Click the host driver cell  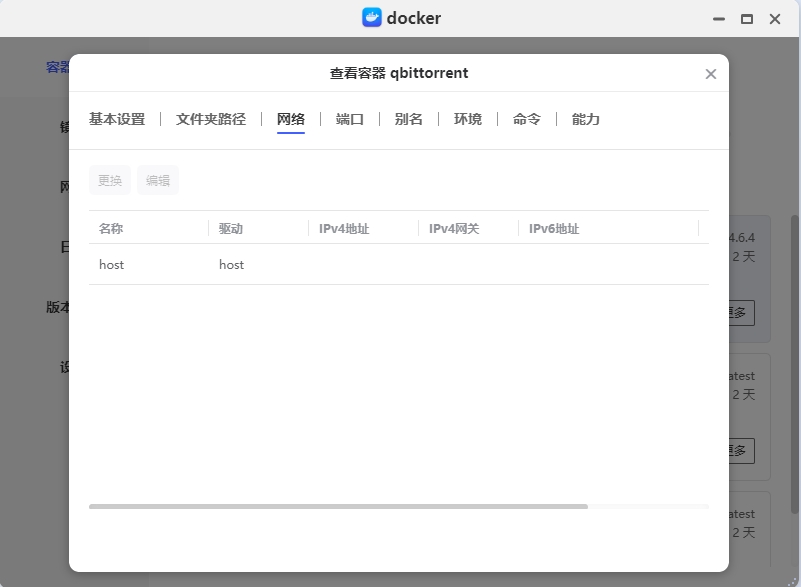pyautogui.click(x=231, y=265)
